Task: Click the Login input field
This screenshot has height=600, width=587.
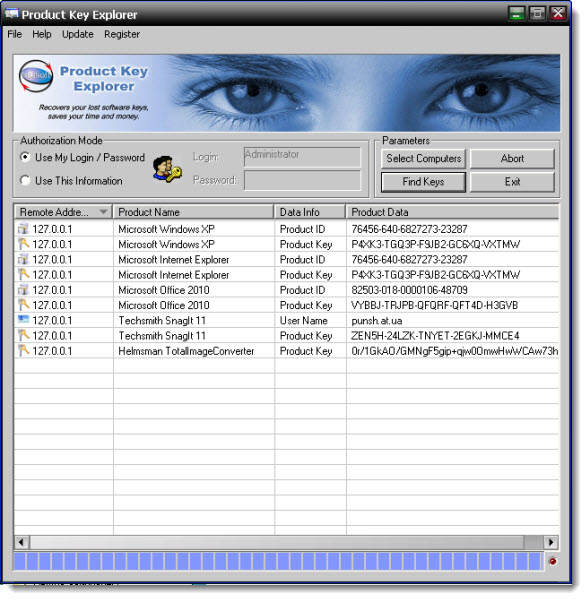Action: coord(302,157)
